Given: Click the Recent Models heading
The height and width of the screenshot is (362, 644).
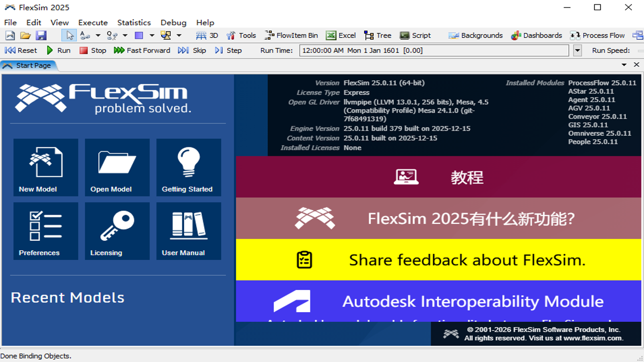Looking at the screenshot, I should coord(67,298).
